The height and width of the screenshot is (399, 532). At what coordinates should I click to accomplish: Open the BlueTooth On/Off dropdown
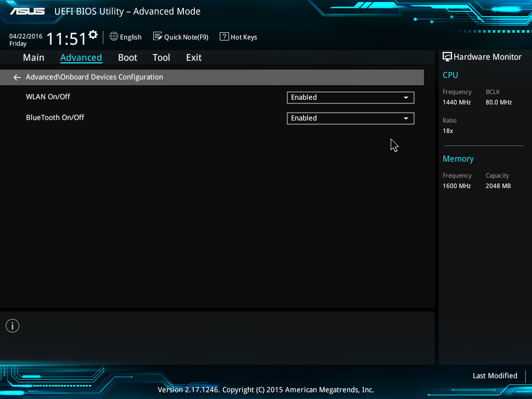point(351,118)
